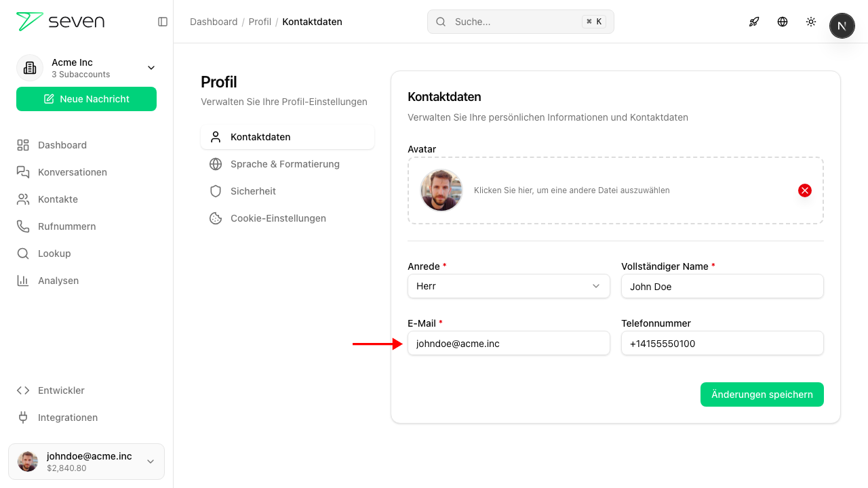This screenshot has height=488, width=868.
Task: Collapse the sidebar using the panel toggle
Action: (x=163, y=22)
